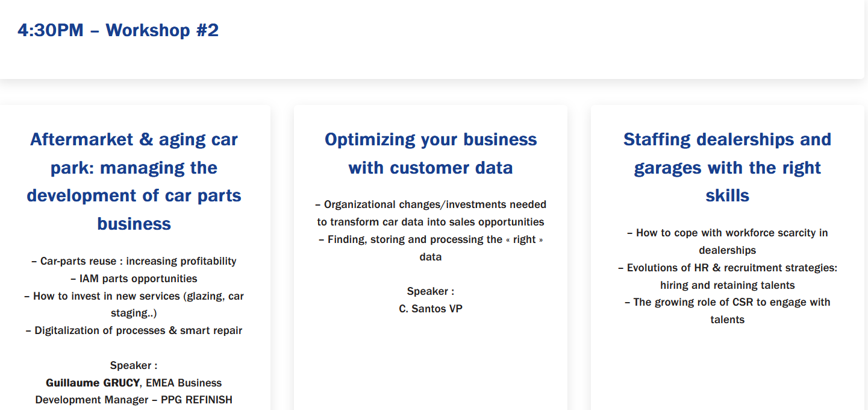Click the Speaker label above Guillaume GRUCY
The height and width of the screenshot is (410, 868).
pyautogui.click(x=134, y=365)
